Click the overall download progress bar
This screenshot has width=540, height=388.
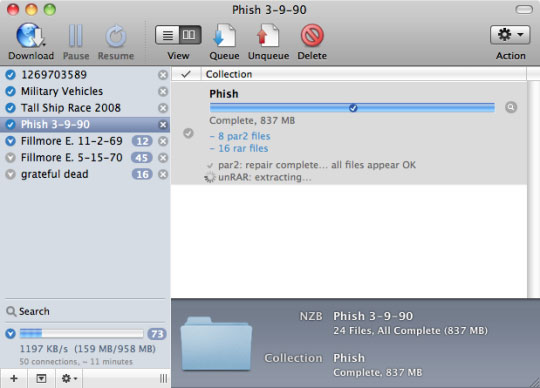point(82,333)
